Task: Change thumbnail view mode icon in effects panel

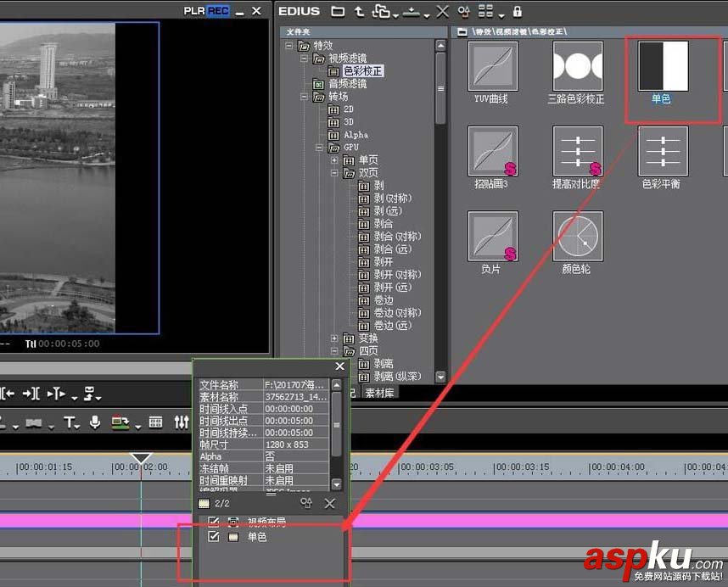Action: pyautogui.click(x=485, y=11)
